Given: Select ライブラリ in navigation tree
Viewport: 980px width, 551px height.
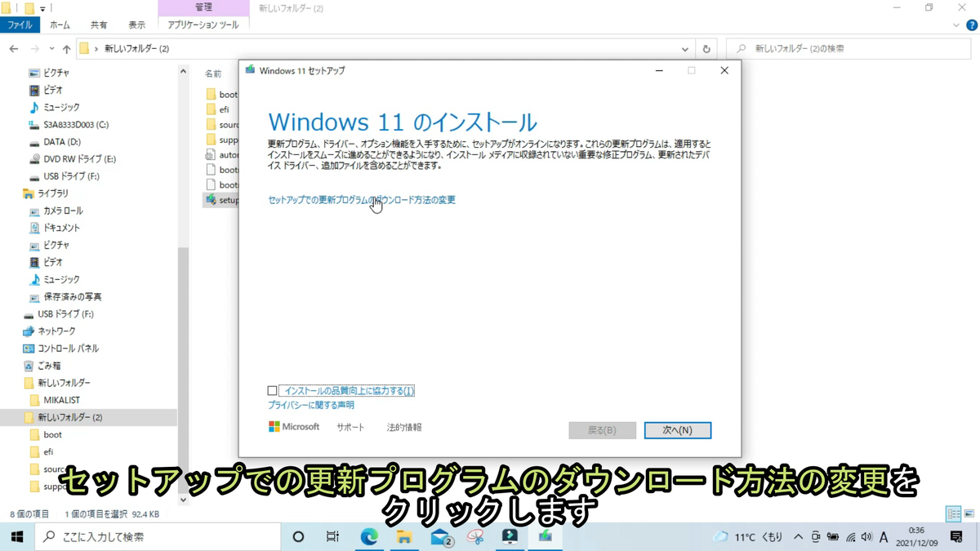Looking at the screenshot, I should tap(46, 193).
